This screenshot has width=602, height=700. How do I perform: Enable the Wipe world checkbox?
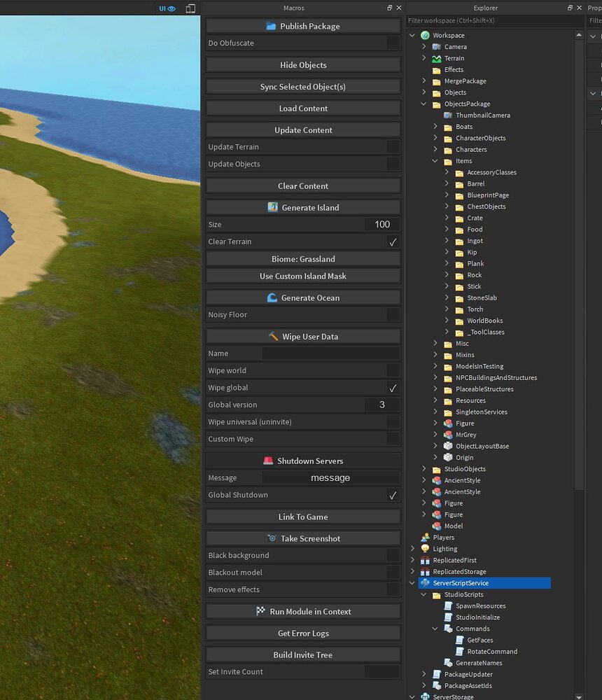393,370
